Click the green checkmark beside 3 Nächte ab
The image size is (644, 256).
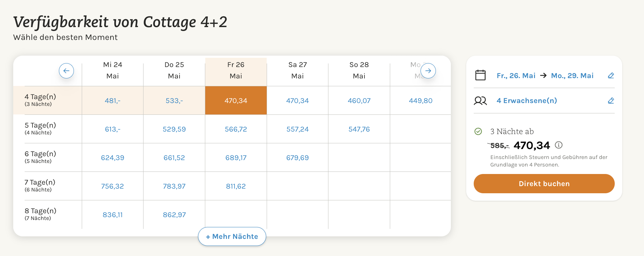(x=478, y=131)
